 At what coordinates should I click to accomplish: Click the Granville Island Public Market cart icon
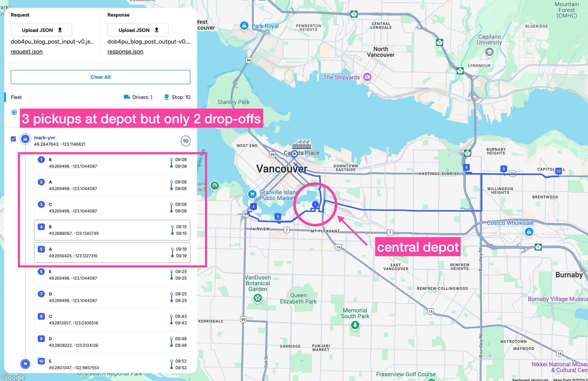[252, 194]
